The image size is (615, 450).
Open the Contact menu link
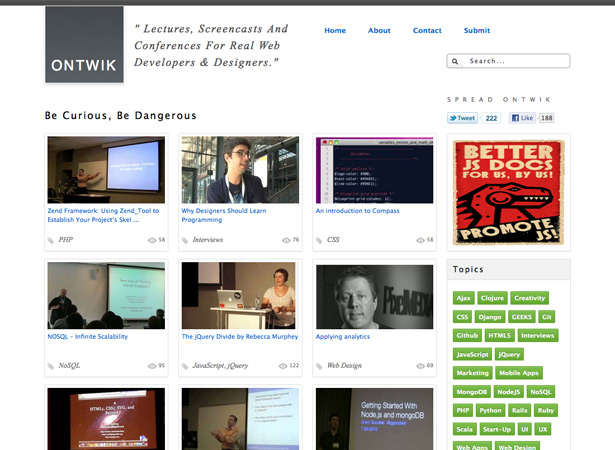[427, 31]
